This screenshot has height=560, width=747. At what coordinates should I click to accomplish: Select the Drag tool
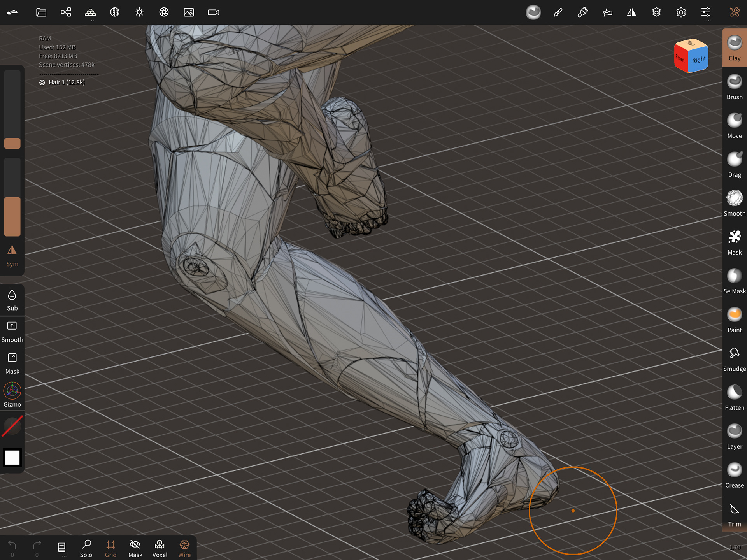point(735,165)
